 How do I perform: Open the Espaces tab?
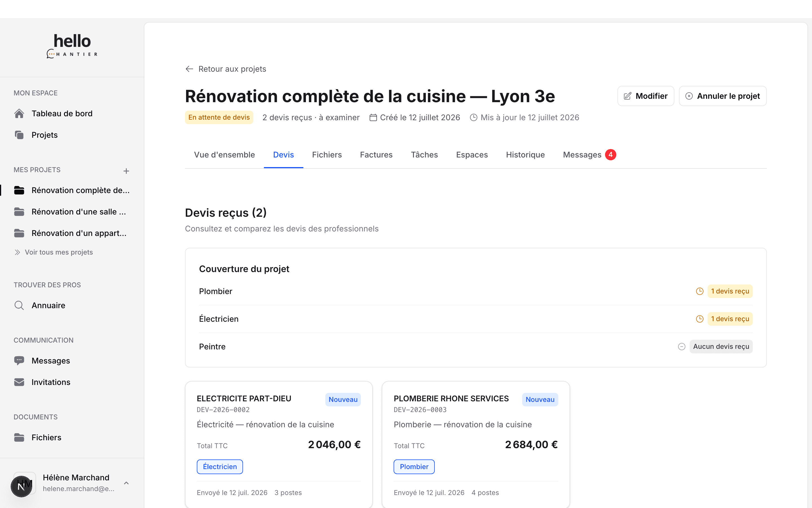coord(472,155)
